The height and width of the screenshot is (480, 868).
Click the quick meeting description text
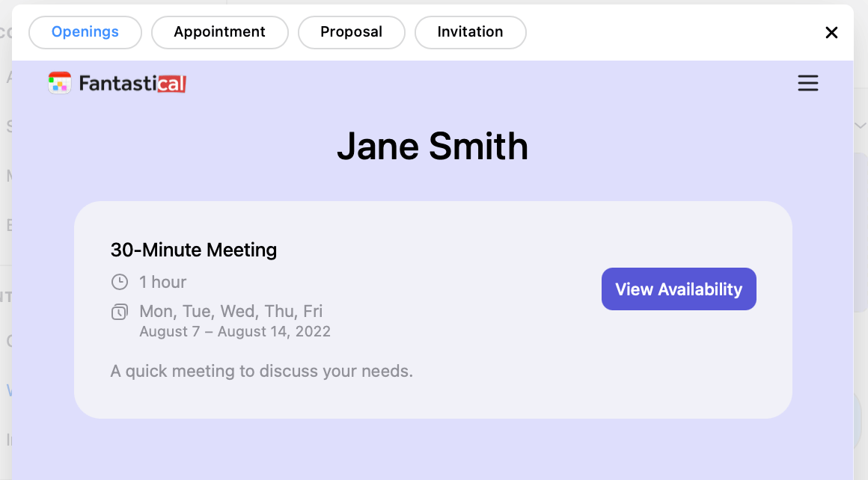261,371
